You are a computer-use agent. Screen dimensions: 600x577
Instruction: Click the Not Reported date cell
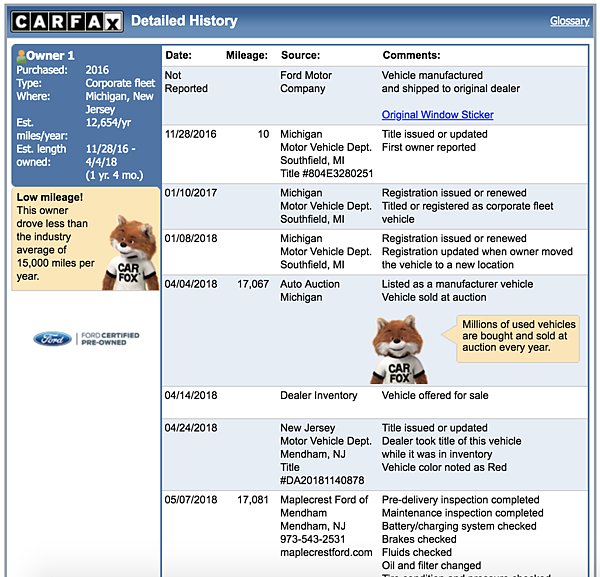186,82
